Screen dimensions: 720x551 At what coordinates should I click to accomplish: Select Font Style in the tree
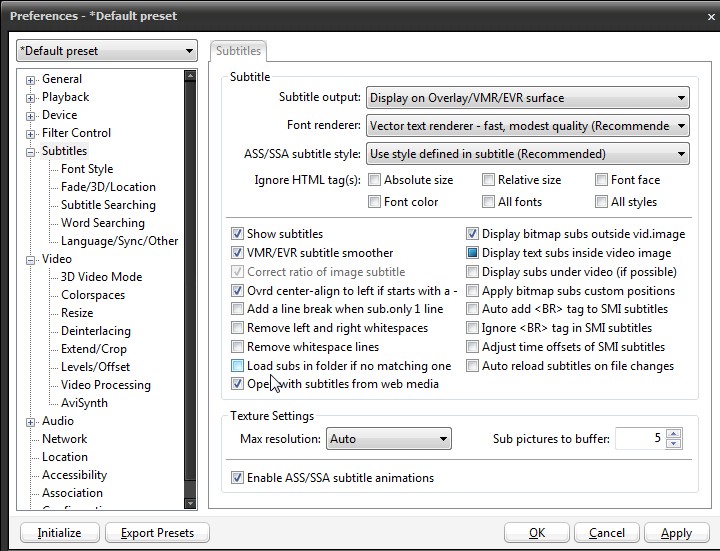[x=87, y=170]
